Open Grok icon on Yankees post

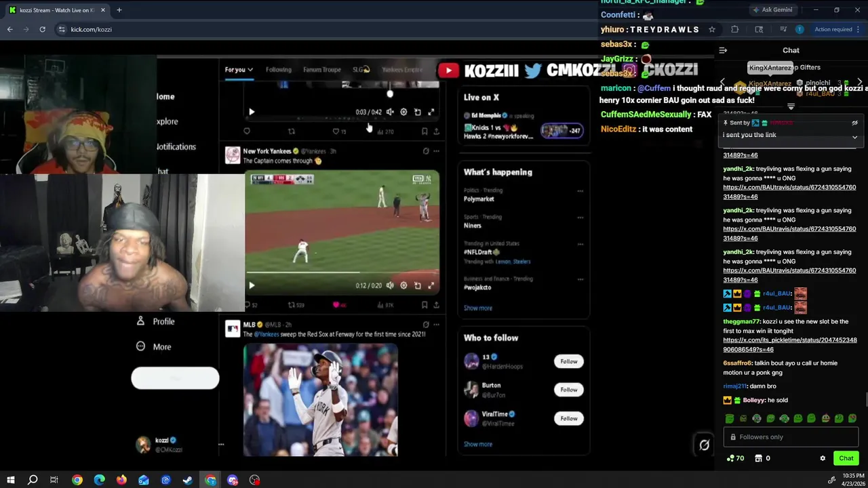coord(426,151)
